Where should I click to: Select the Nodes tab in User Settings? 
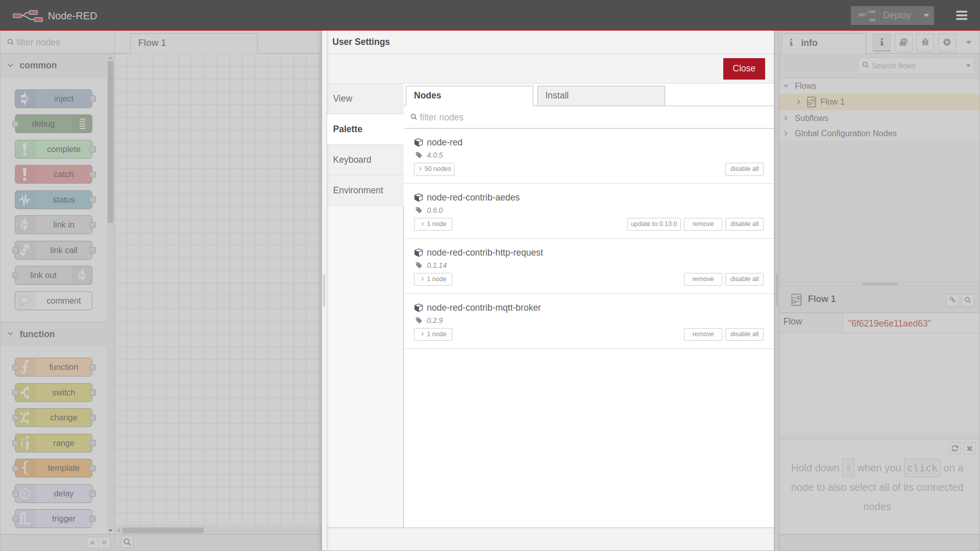(469, 95)
